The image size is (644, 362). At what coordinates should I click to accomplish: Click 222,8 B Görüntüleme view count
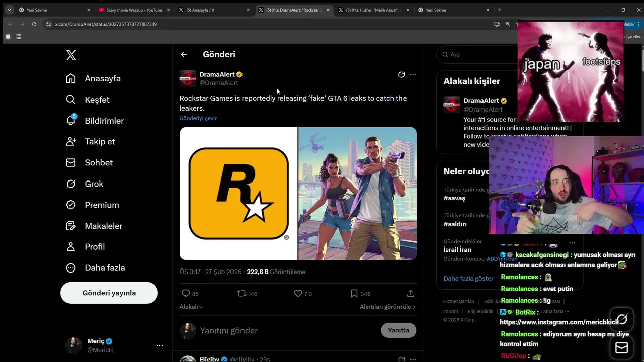tap(276, 271)
